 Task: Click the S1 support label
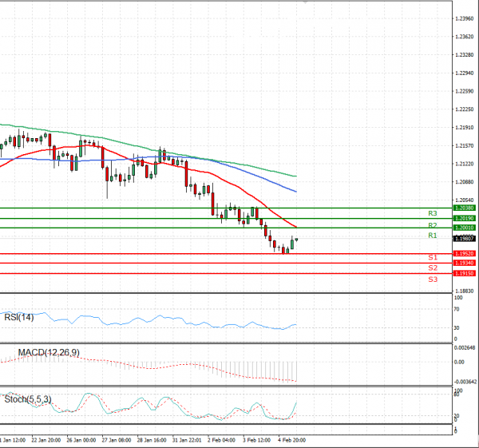[x=433, y=257]
